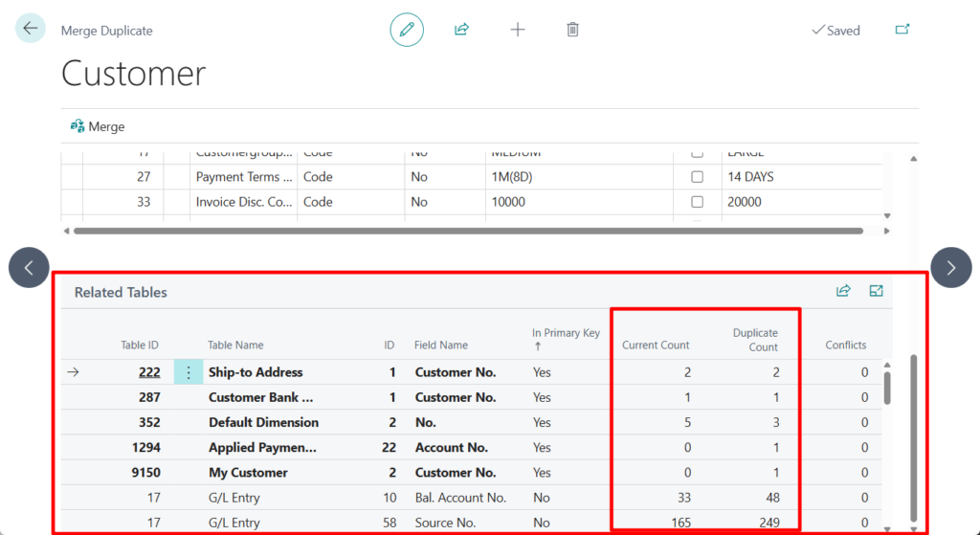Click the horizontal scrollbar under the fields grid
The height and width of the screenshot is (535, 980).
point(467,231)
